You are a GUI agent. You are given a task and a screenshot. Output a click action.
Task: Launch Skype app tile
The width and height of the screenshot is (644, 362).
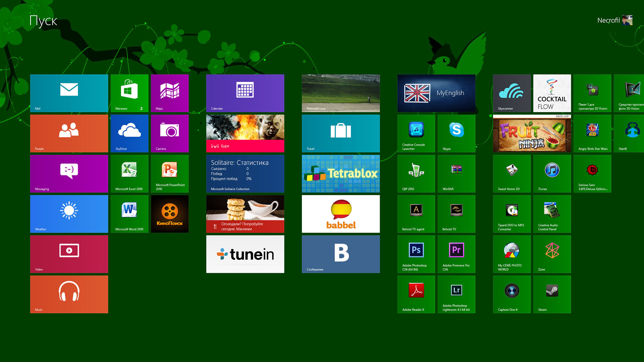coord(456,133)
